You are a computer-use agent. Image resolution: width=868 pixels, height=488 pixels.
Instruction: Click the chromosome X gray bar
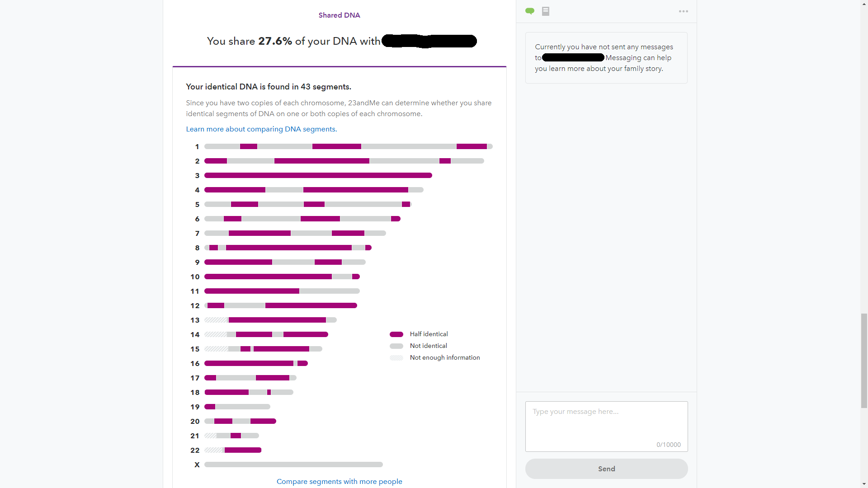click(x=293, y=465)
